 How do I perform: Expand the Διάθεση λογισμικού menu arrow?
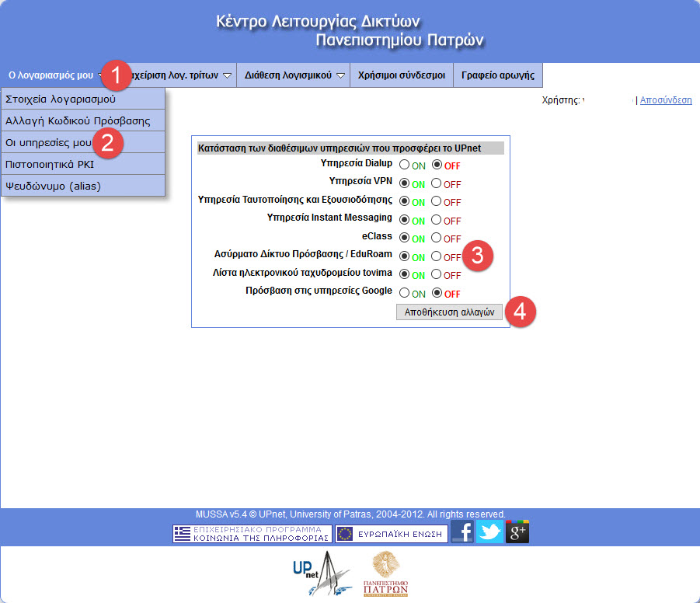pyautogui.click(x=340, y=75)
